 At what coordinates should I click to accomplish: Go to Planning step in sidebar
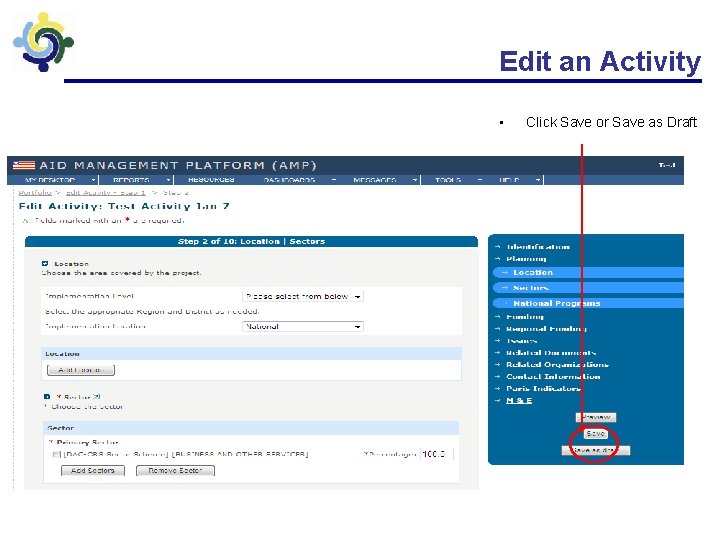[526, 259]
